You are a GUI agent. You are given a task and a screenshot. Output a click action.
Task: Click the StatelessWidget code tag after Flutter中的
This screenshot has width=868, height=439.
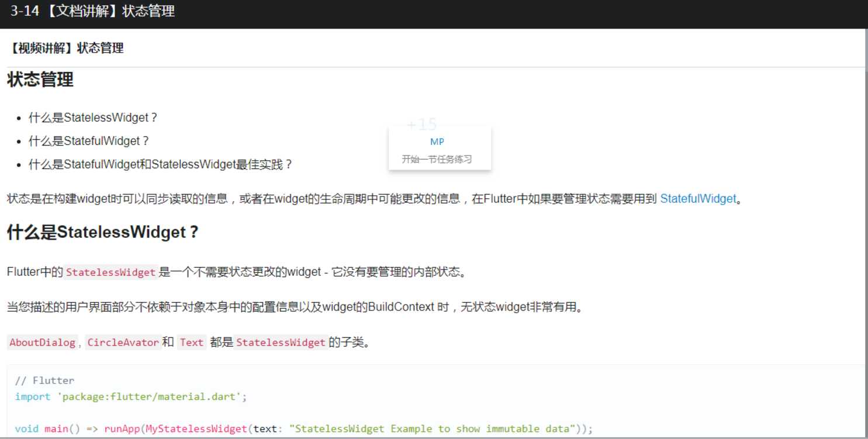coord(110,272)
